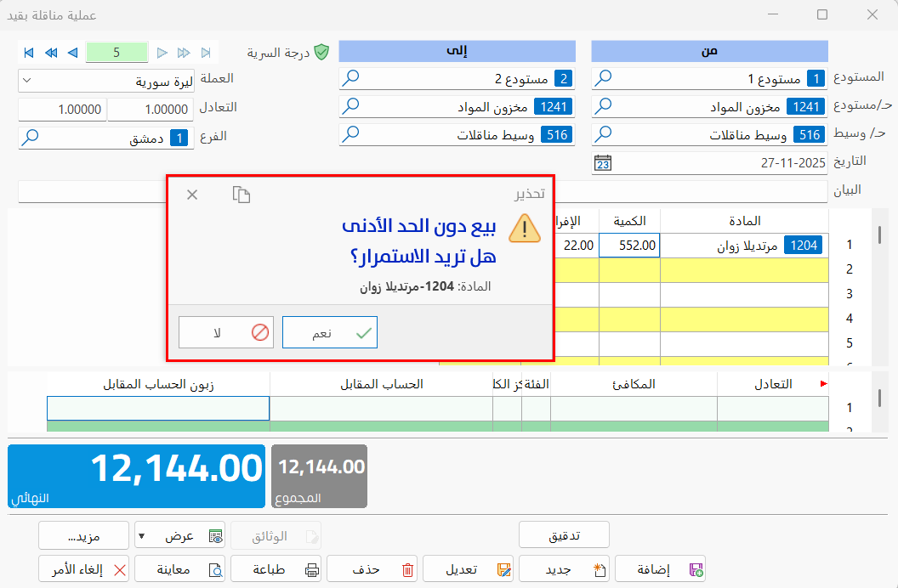Open the calendar picker for the date field
The width and height of the screenshot is (898, 588).
(x=603, y=161)
